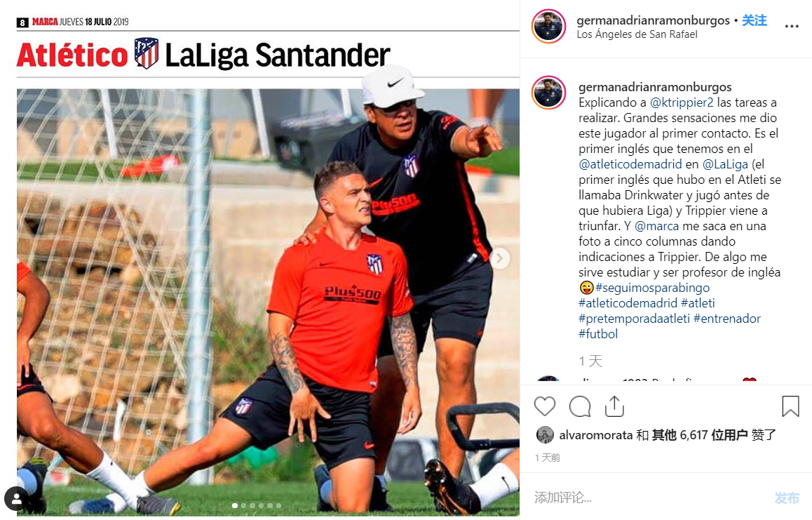Open the three-dot more options menu
Image resolution: width=812 pixels, height=520 pixels.
(x=791, y=26)
